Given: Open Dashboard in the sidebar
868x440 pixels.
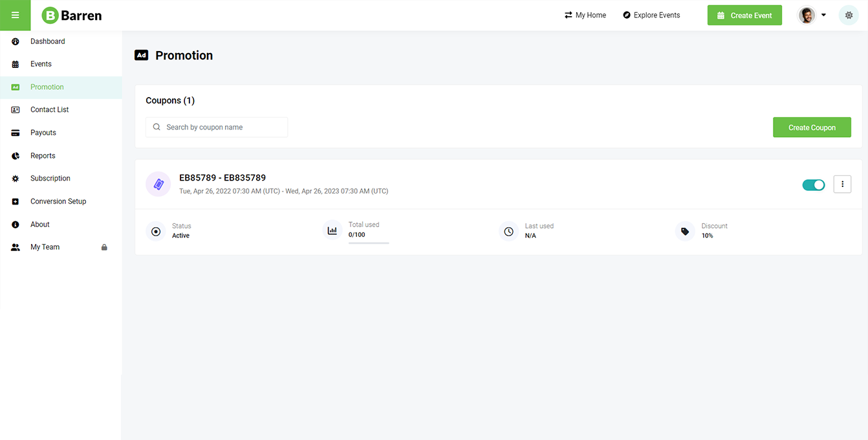Looking at the screenshot, I should [x=47, y=41].
